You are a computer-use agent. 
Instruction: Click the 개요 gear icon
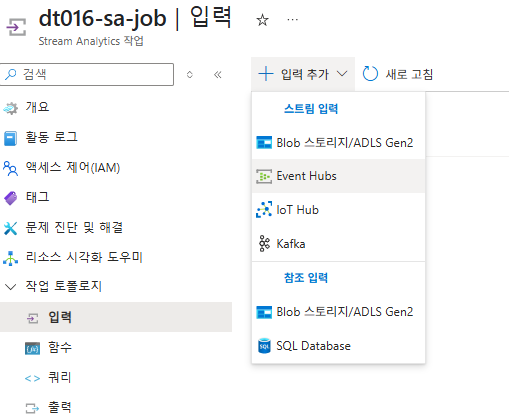coord(10,108)
